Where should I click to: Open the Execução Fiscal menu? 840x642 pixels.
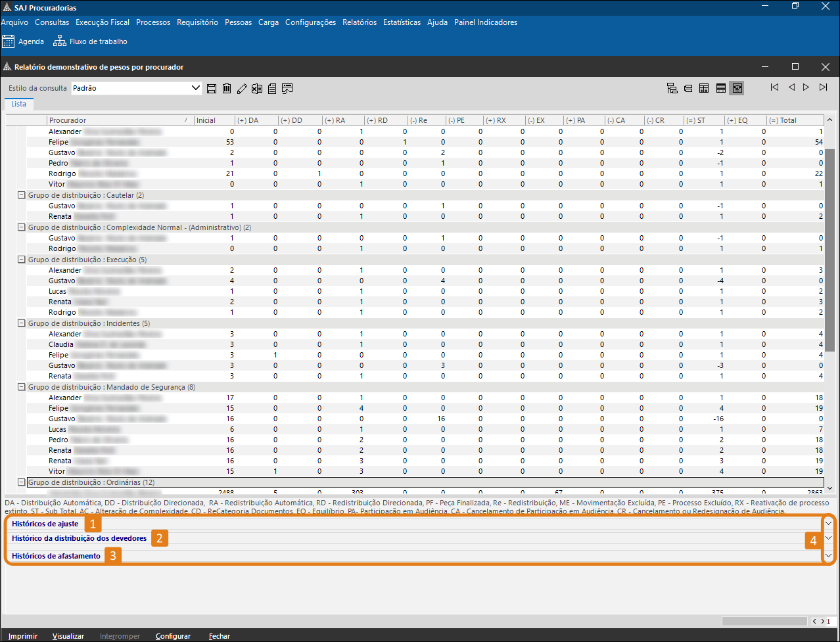coord(103,22)
